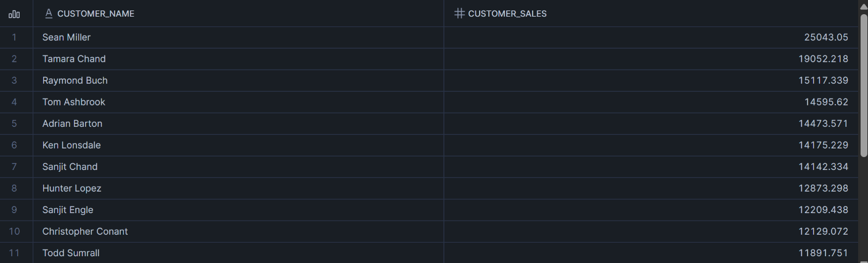This screenshot has height=263, width=868.
Task: Click sales value 14595.62
Action: tap(825, 102)
